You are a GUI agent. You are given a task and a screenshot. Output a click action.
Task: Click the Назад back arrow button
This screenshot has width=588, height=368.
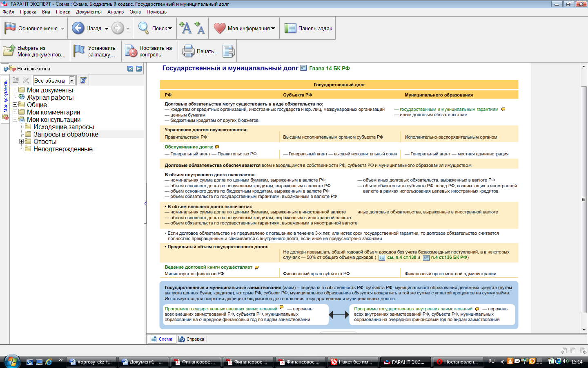click(x=78, y=28)
